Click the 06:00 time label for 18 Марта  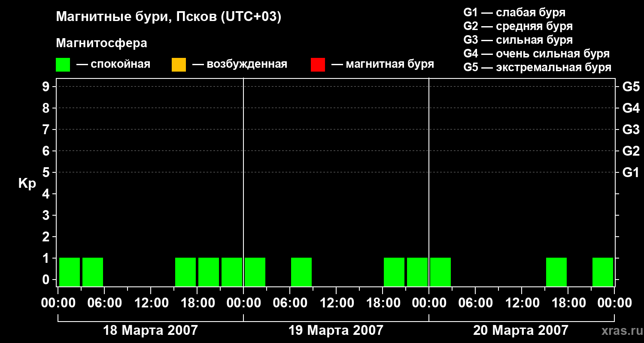[104, 303]
